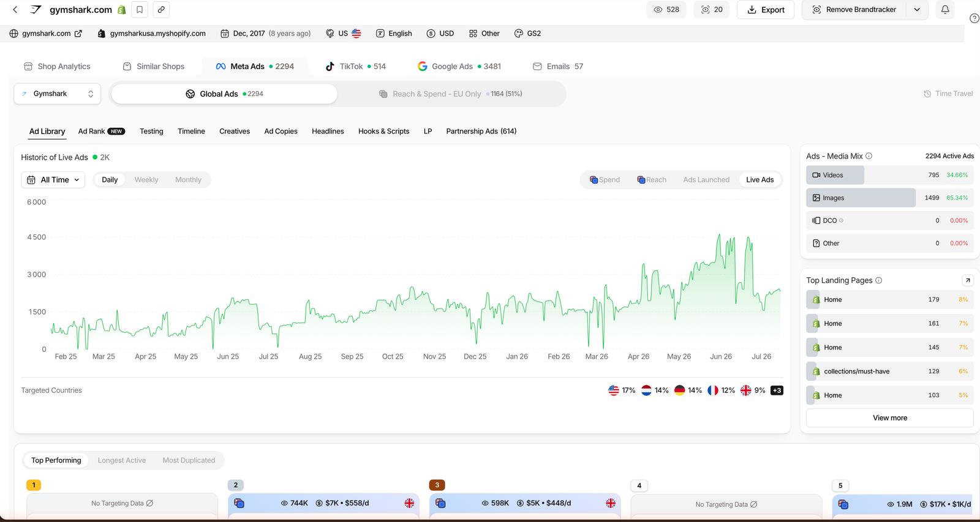Click the Ads Media Mix info icon
This screenshot has height=522, width=980.
click(869, 156)
